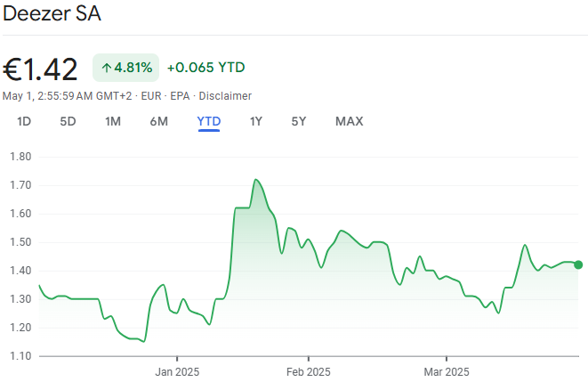Click the Mar 2025 axis label
The height and width of the screenshot is (390, 588).
[x=447, y=372]
